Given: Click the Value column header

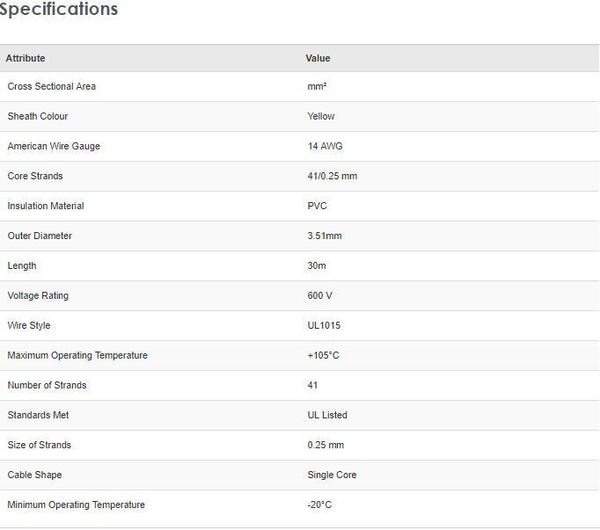Looking at the screenshot, I should pyautogui.click(x=318, y=59).
